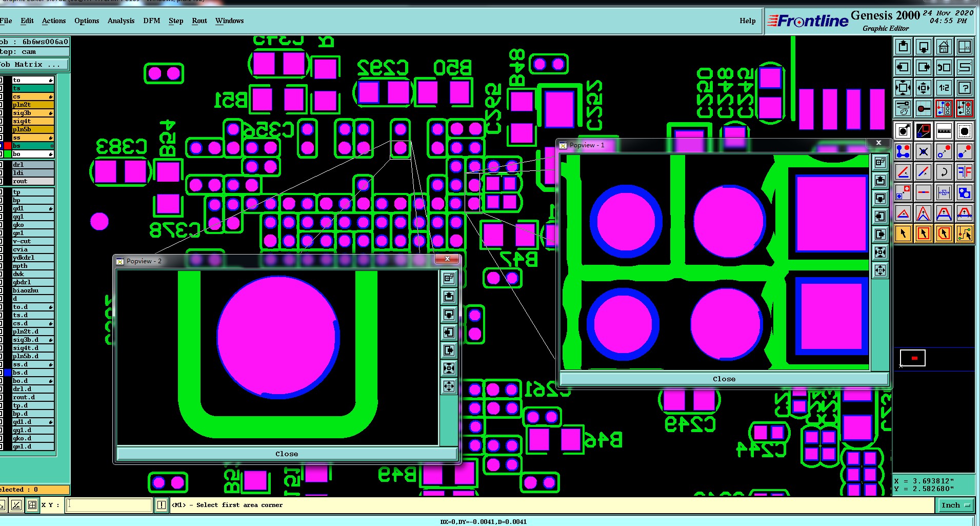980x526 pixels.
Task: Click the blue color swatch of bs.d layer
Action: pyautogui.click(x=8, y=373)
